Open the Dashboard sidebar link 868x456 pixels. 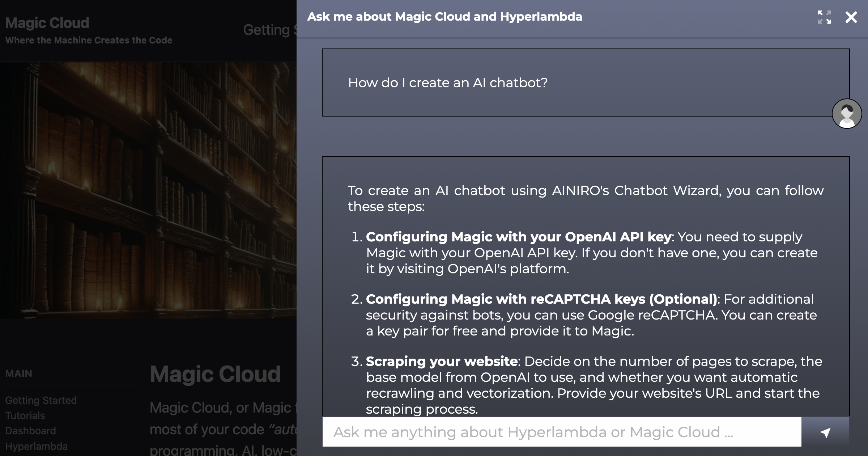pyautogui.click(x=30, y=431)
